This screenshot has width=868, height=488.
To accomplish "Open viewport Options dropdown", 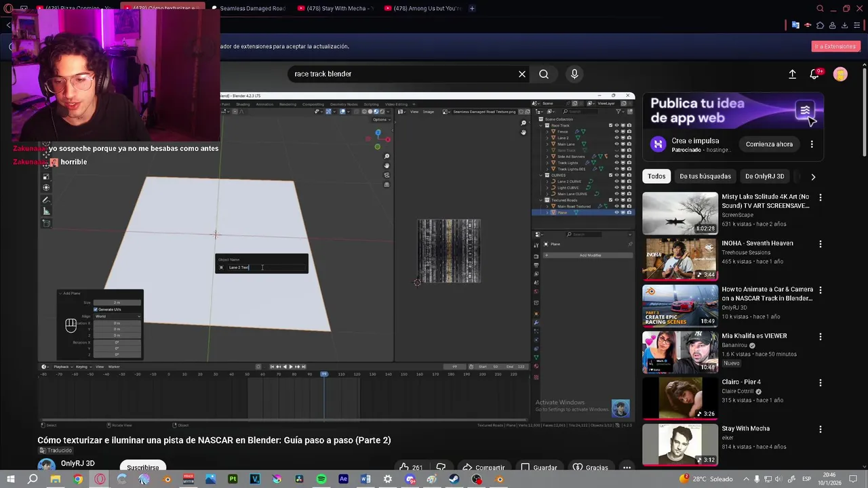I will (382, 120).
